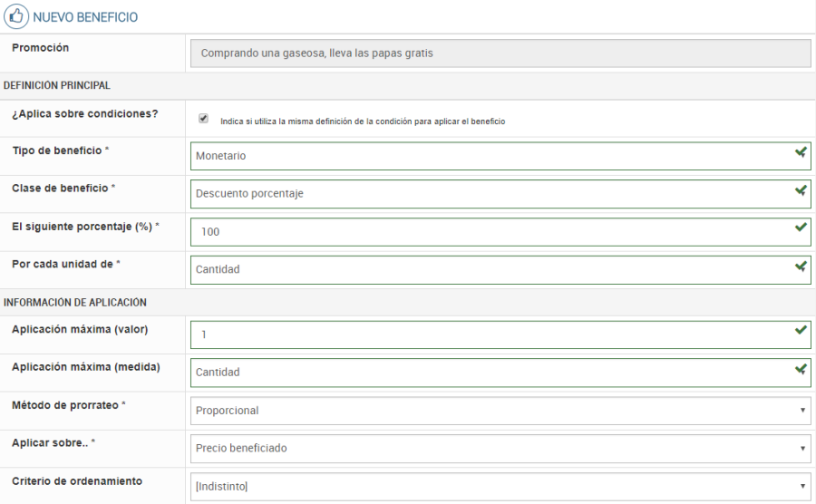Open the Criterio de ordenamiento dropdown

coord(500,487)
